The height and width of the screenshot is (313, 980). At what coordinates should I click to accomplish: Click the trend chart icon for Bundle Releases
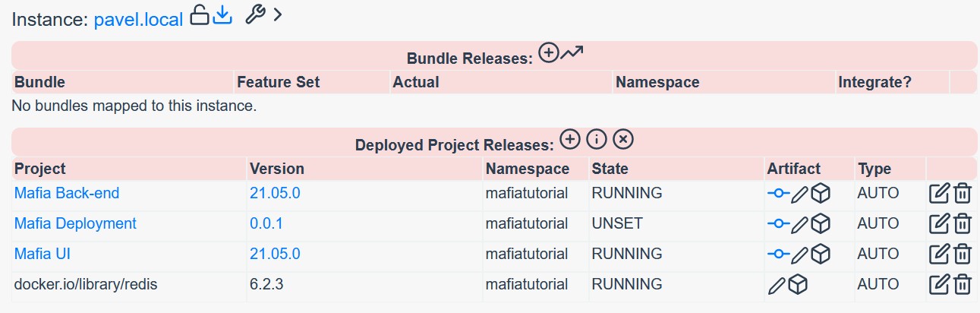click(x=572, y=52)
